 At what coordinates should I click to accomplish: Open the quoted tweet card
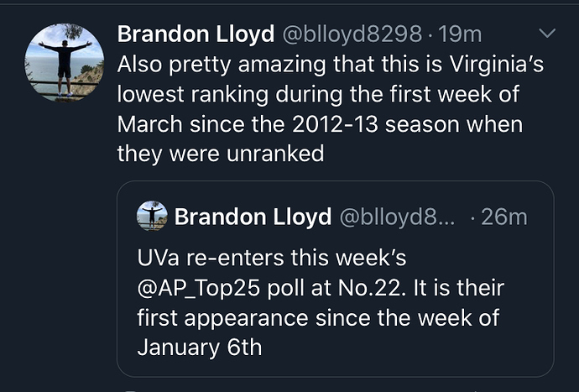click(x=336, y=279)
